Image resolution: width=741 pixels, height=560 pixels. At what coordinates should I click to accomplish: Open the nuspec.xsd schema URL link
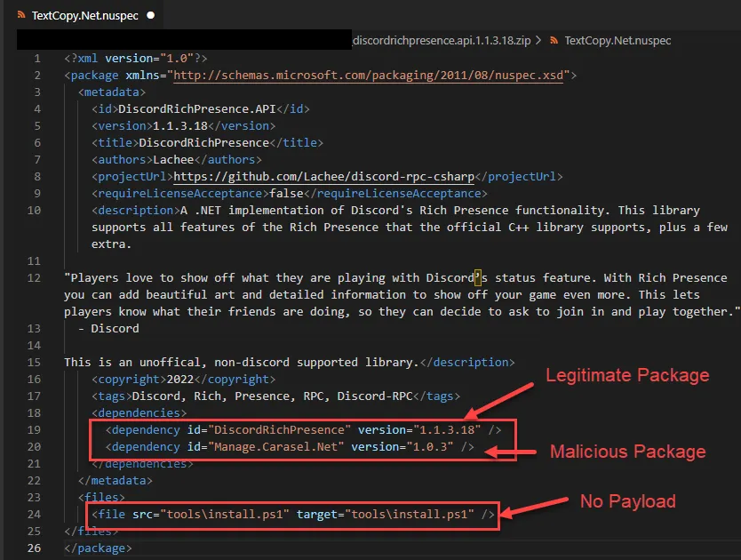369,76
